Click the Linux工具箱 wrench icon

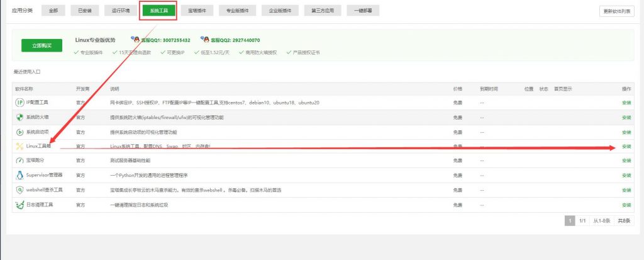19,146
